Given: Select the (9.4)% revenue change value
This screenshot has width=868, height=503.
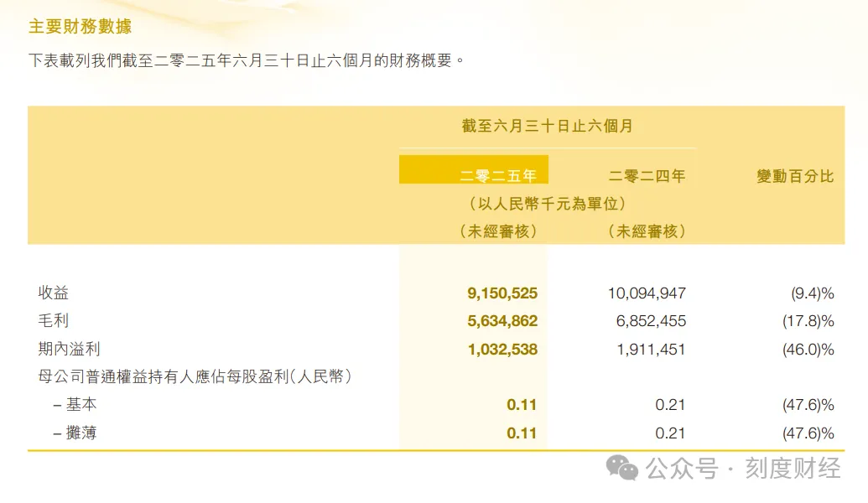Looking at the screenshot, I should 812,293.
